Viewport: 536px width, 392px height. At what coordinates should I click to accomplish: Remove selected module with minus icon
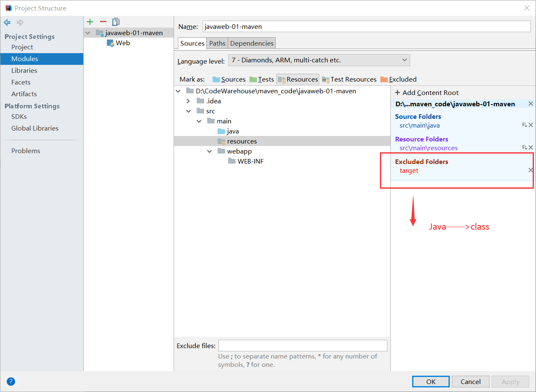[x=103, y=22]
